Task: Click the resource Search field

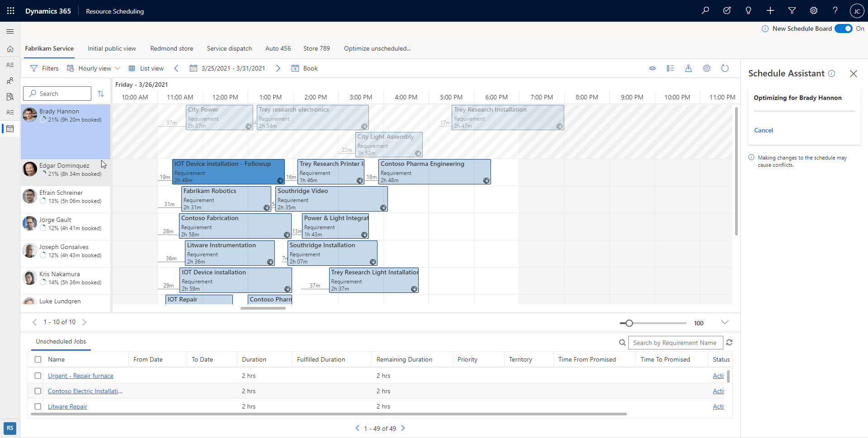Action: tap(57, 94)
